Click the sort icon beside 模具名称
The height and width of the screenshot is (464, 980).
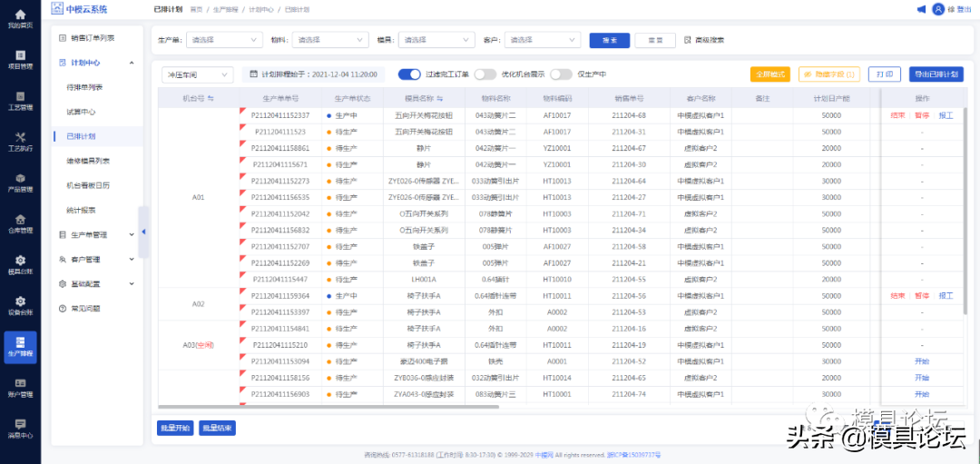[x=440, y=99]
